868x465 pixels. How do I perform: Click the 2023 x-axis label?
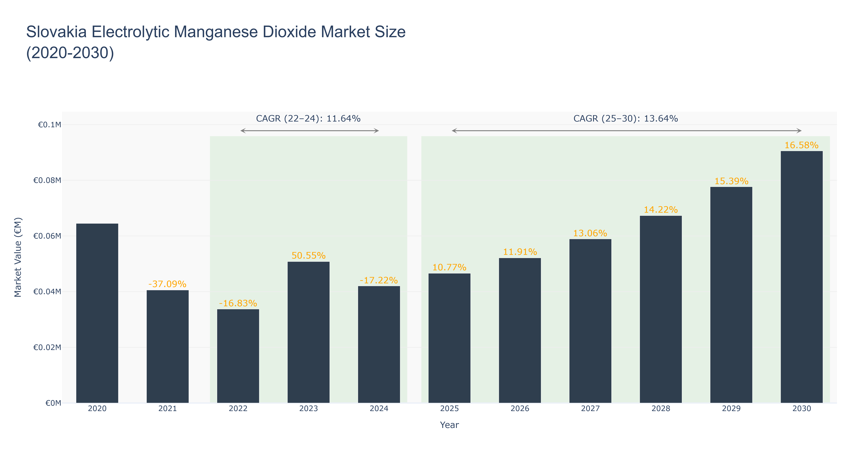click(308, 409)
